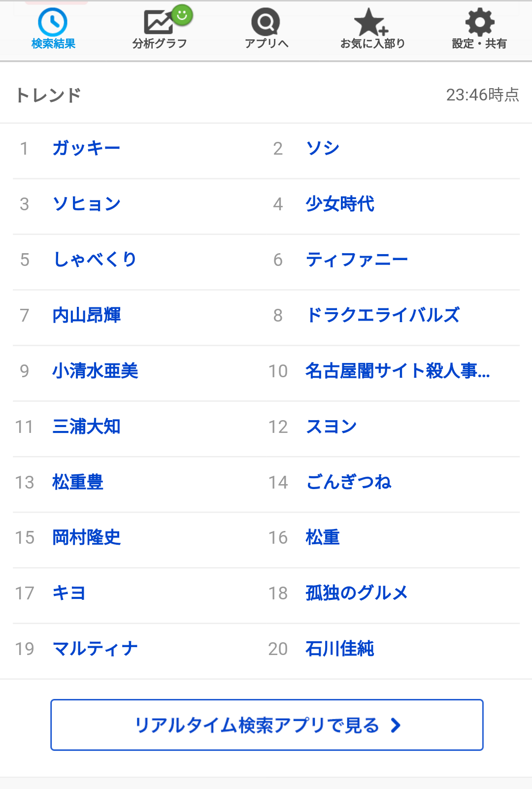Viewport: 532px width, 789px height.
Task: Tap the clock icon for 検索結果
Action: 53,23
